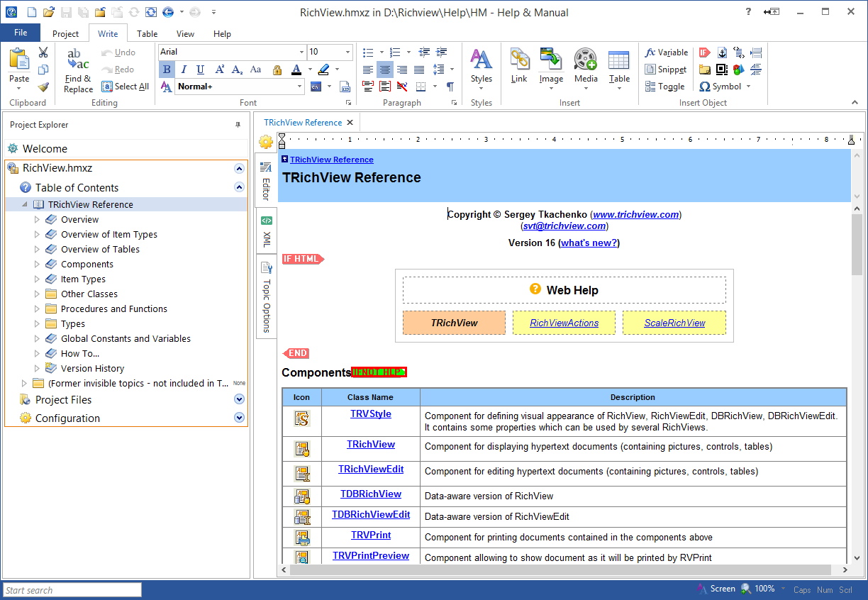Viewport: 868px width, 600px height.
Task: Insert an IF conditional tag
Action: (x=704, y=52)
